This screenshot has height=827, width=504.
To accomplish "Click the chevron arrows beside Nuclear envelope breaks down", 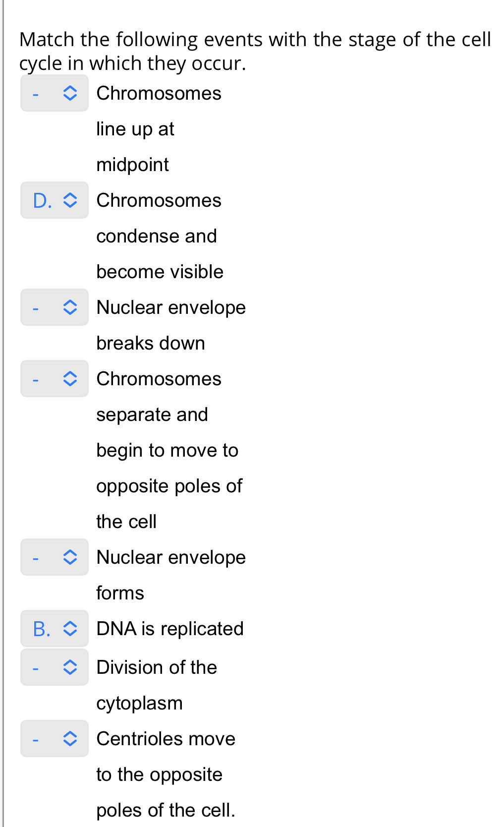I will point(70,307).
